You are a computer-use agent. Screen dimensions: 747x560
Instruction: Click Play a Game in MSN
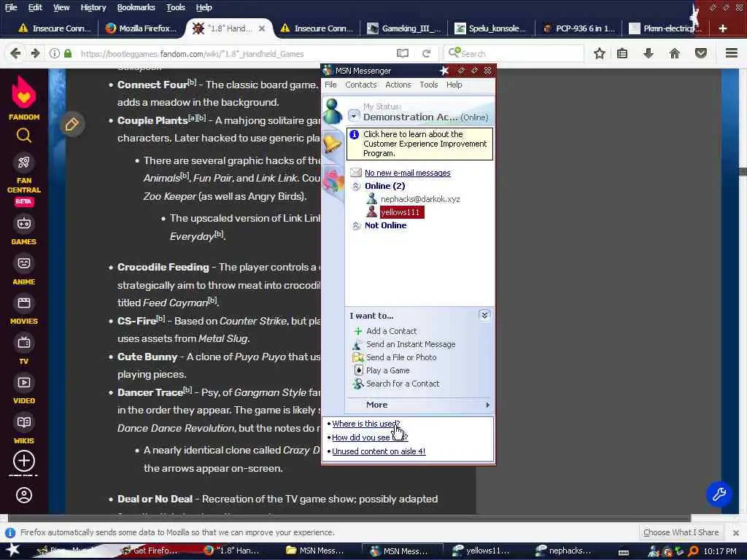coord(388,370)
